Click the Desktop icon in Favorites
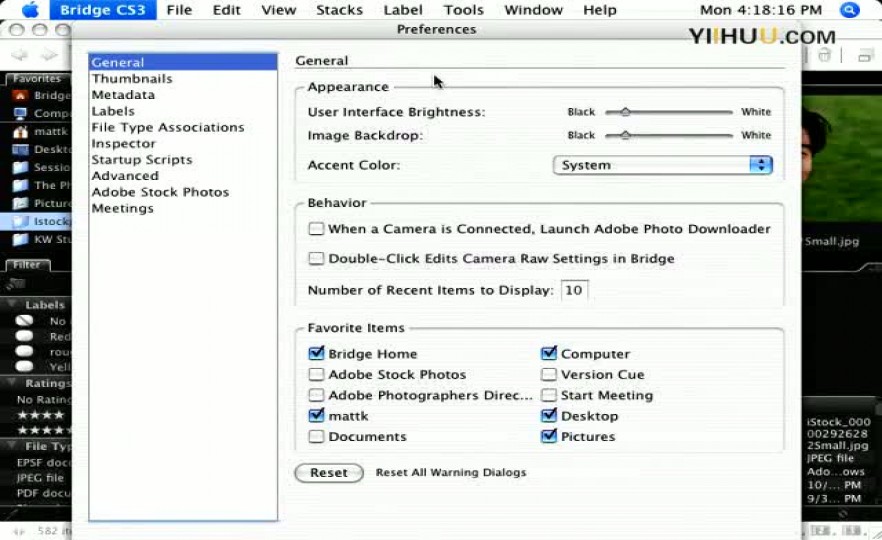 tap(20, 150)
